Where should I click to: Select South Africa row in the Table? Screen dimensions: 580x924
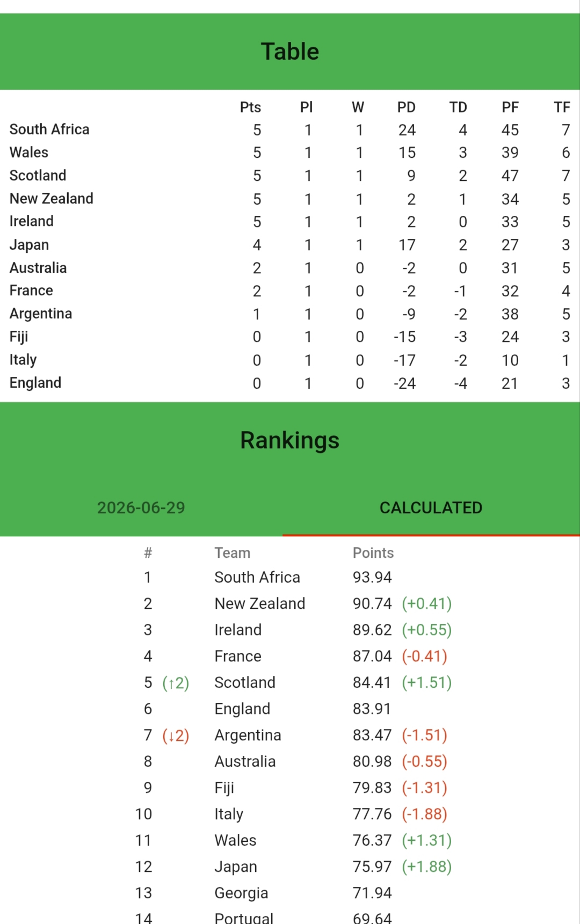(290, 129)
